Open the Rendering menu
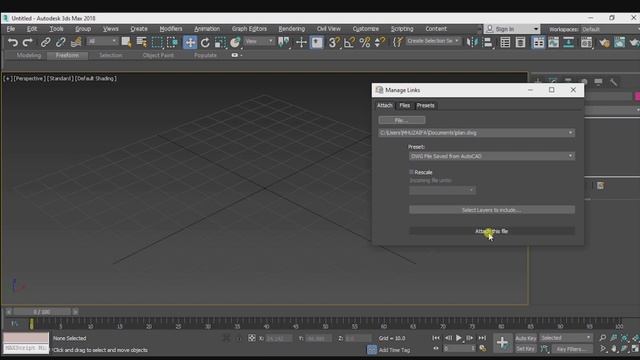 pos(291,29)
